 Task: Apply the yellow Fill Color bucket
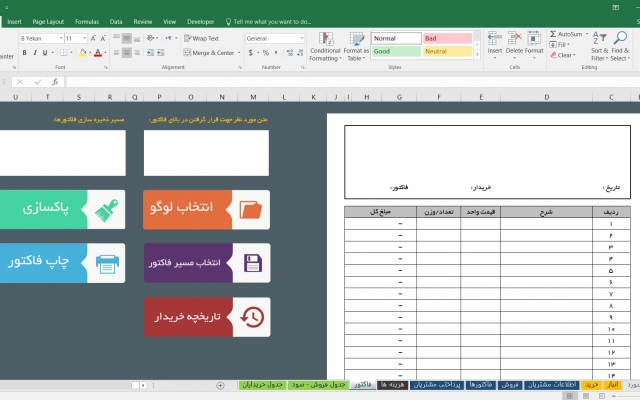coord(83,53)
